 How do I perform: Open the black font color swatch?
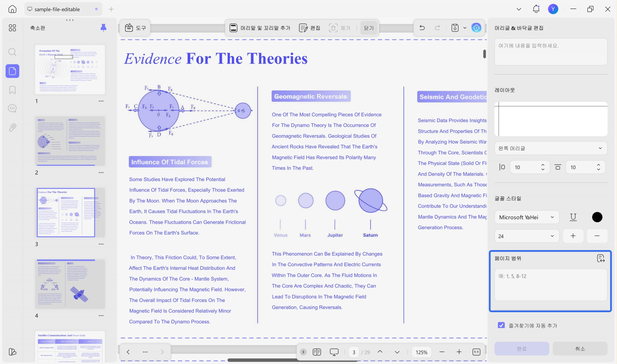click(x=597, y=217)
